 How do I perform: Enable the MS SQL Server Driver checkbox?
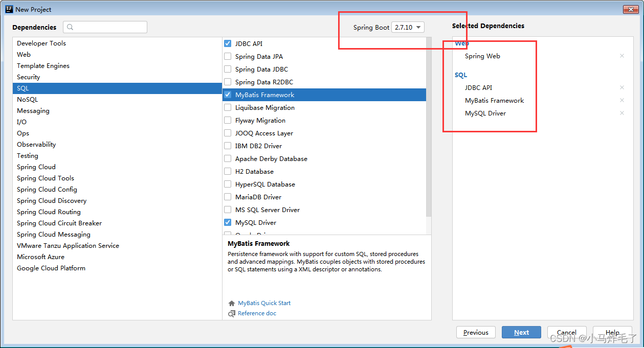[x=228, y=210]
